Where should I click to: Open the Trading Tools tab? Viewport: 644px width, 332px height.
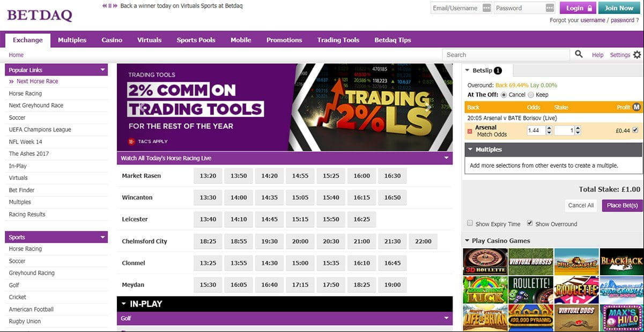click(x=338, y=40)
